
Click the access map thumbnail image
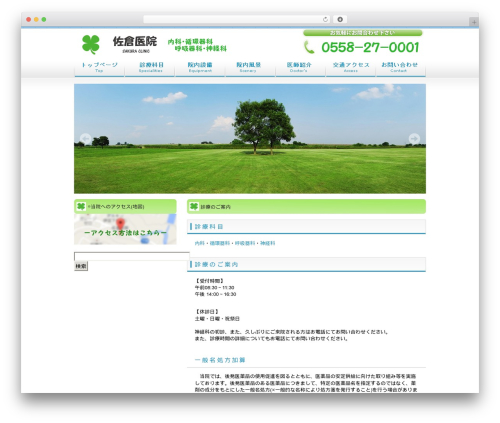pos(125,229)
